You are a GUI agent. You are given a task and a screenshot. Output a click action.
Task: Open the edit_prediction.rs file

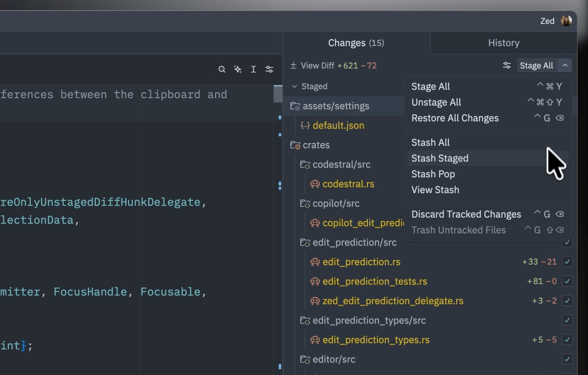pyautogui.click(x=362, y=262)
